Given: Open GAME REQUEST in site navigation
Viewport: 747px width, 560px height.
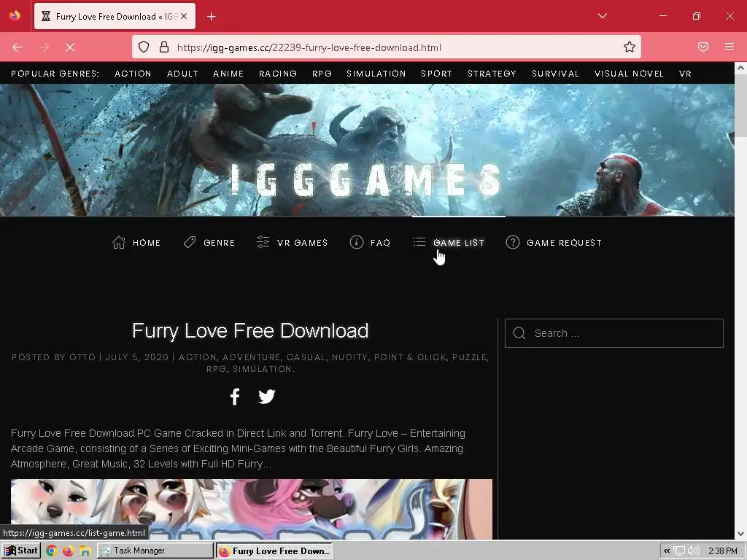Looking at the screenshot, I should tap(564, 243).
